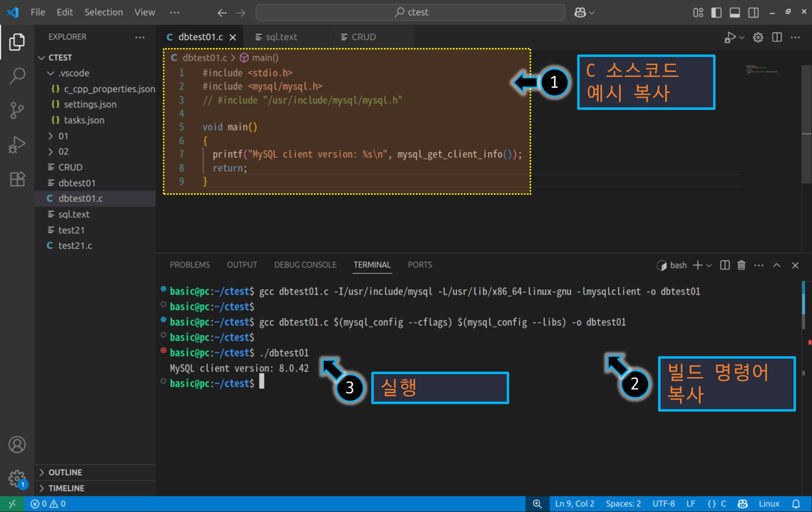Open the editor settings gear icon

pos(758,37)
